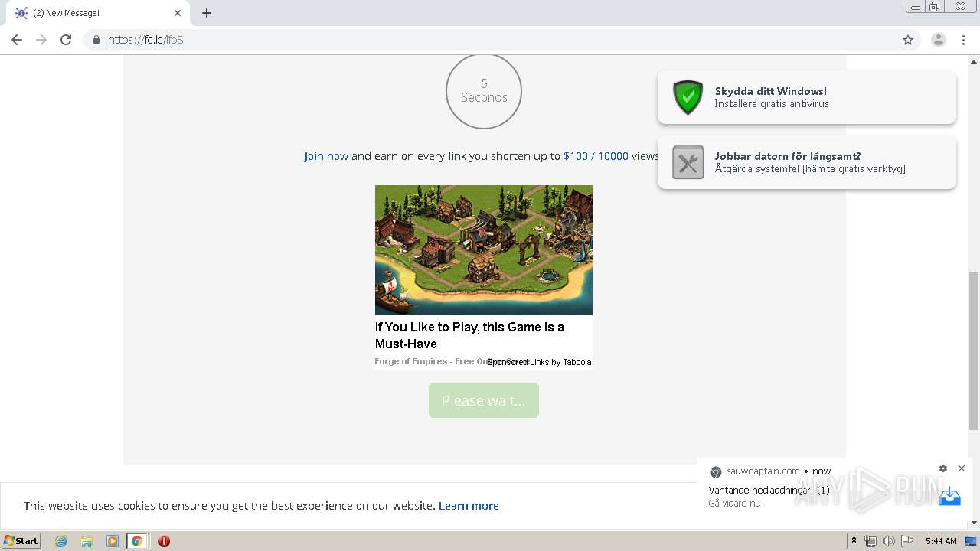Close the '(2) New Message!' tab
The height and width of the screenshot is (551, 980).
(178, 13)
